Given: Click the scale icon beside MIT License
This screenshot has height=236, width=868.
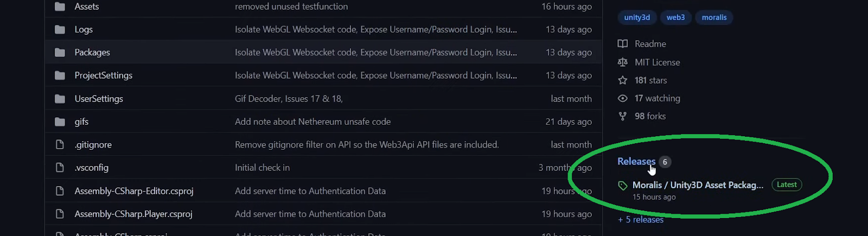Looking at the screenshot, I should (623, 62).
